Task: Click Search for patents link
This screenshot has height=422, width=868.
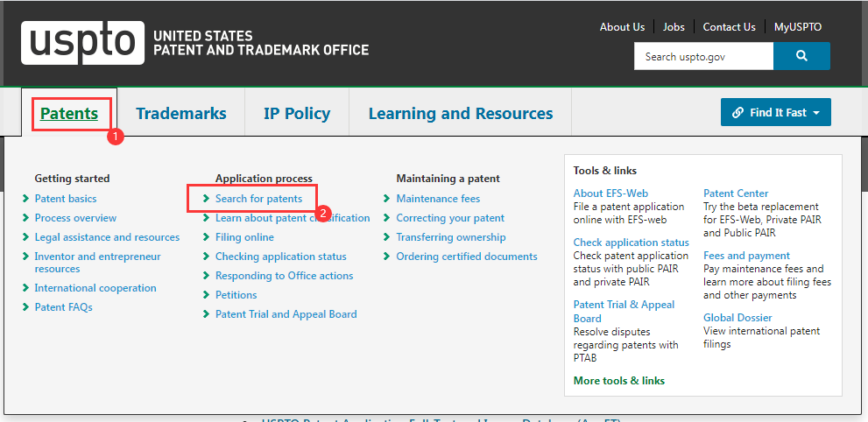Action: tap(258, 199)
